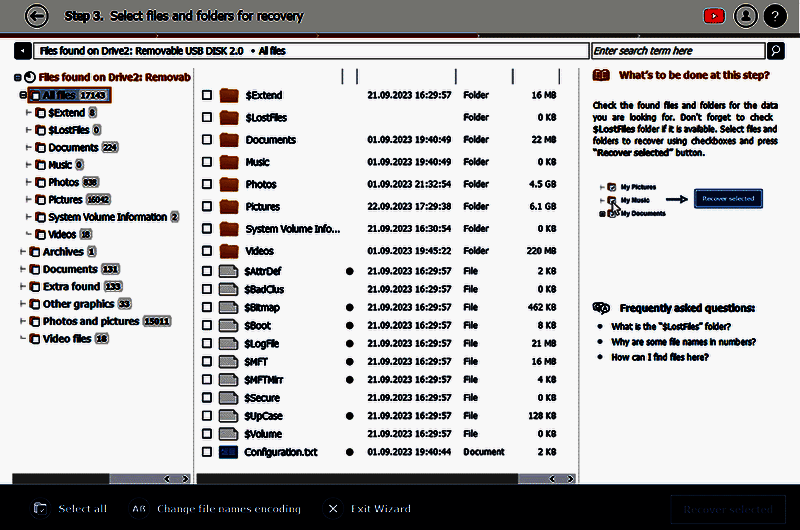Select Extra found in the left tree

point(71,287)
